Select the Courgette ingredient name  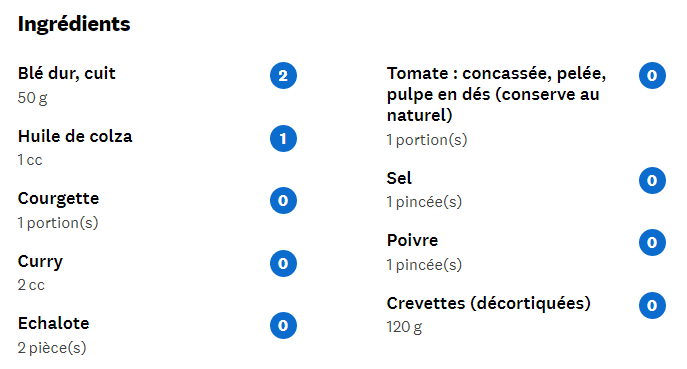click(x=58, y=199)
